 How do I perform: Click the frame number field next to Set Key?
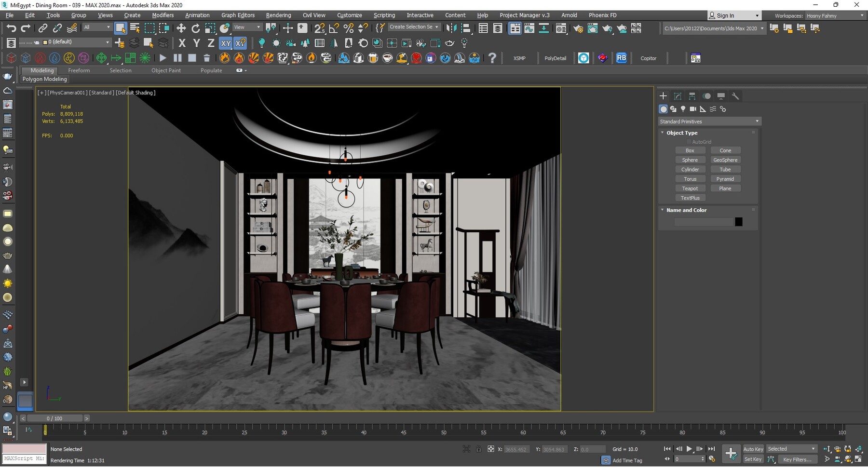coord(690,458)
